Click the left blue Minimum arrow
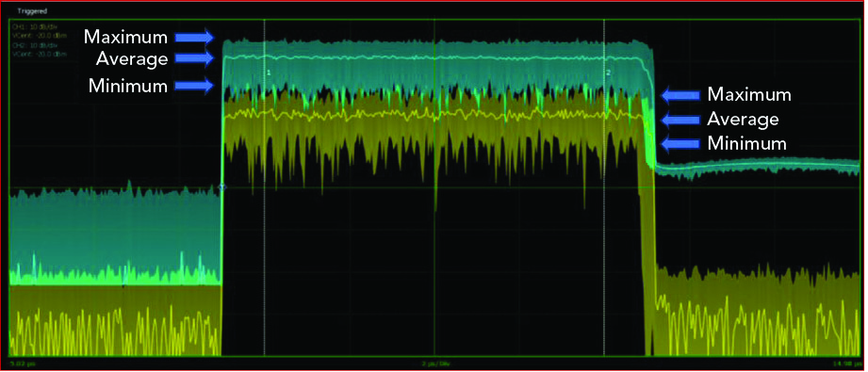The image size is (868, 372). pyautogui.click(x=195, y=86)
